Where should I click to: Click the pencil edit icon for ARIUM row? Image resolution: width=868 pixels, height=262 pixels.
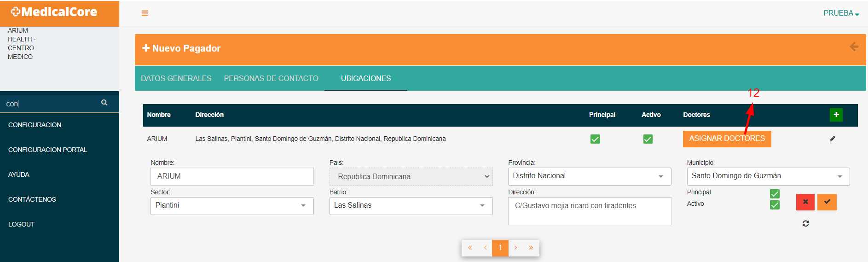click(x=833, y=139)
